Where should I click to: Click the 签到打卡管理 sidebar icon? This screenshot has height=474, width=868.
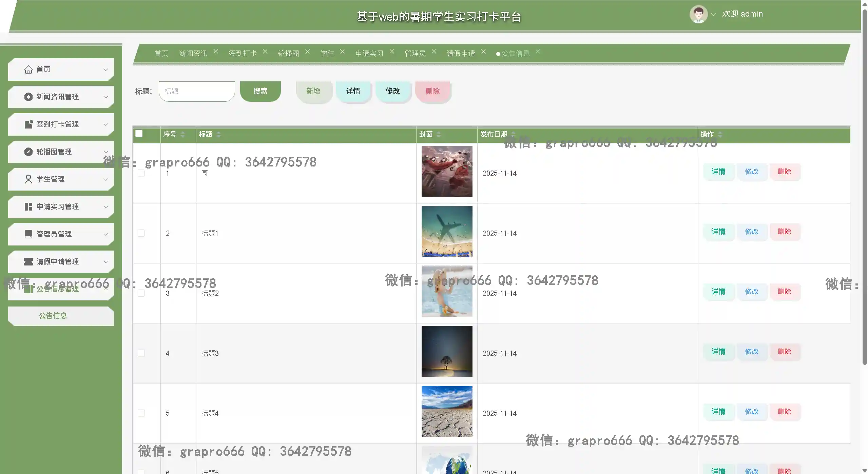[x=28, y=124]
